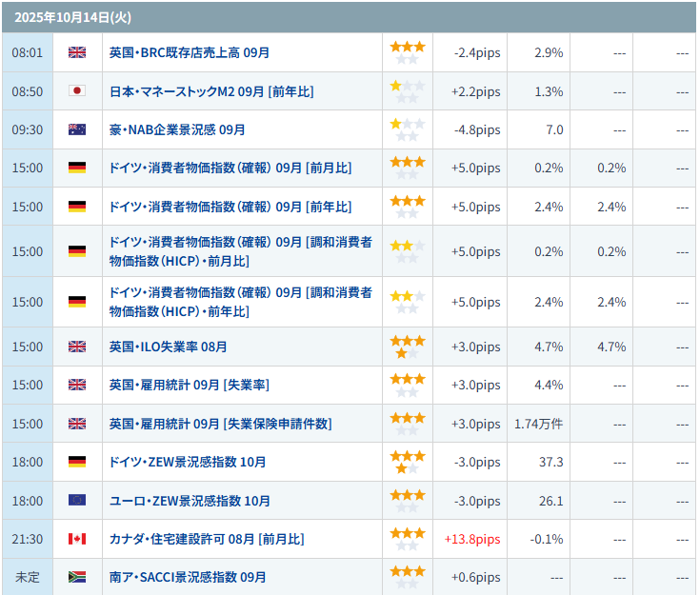Viewport: 700px width, 595px height.
Task: Click star rating for 日本・マネーストックM2
Action: point(407,91)
